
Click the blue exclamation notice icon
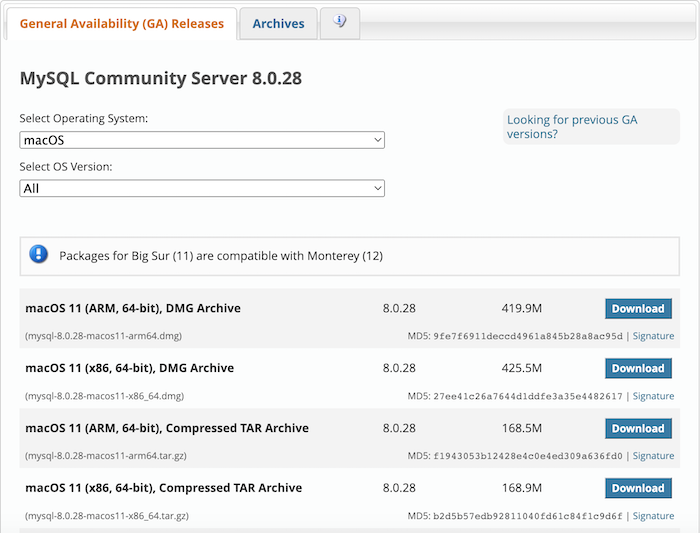pyautogui.click(x=38, y=254)
